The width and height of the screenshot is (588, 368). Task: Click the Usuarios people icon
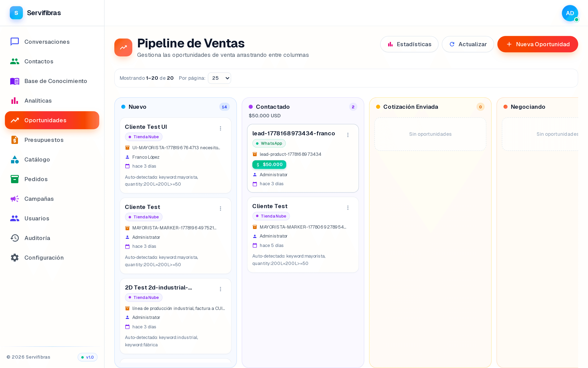[x=15, y=218]
